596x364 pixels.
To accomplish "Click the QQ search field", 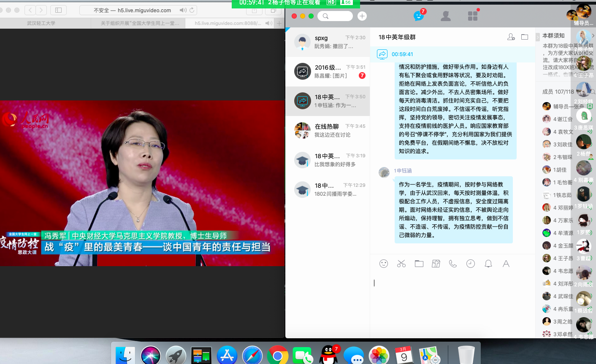I will click(x=336, y=16).
